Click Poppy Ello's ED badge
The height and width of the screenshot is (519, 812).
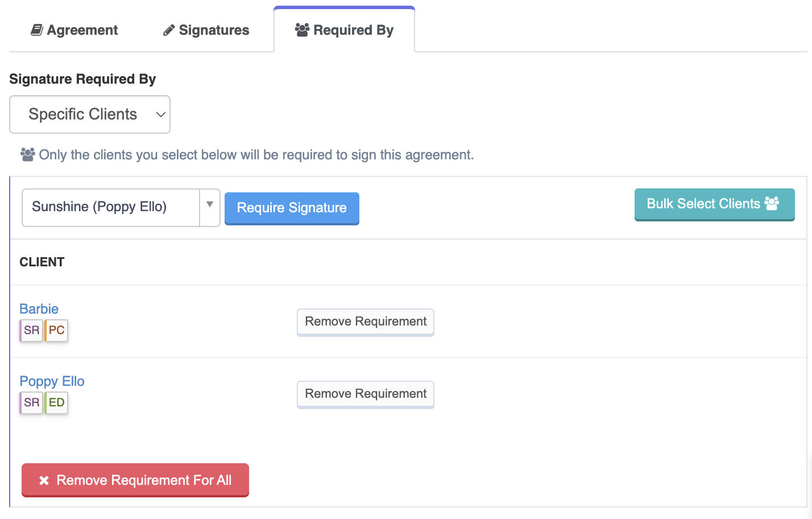pyautogui.click(x=56, y=402)
